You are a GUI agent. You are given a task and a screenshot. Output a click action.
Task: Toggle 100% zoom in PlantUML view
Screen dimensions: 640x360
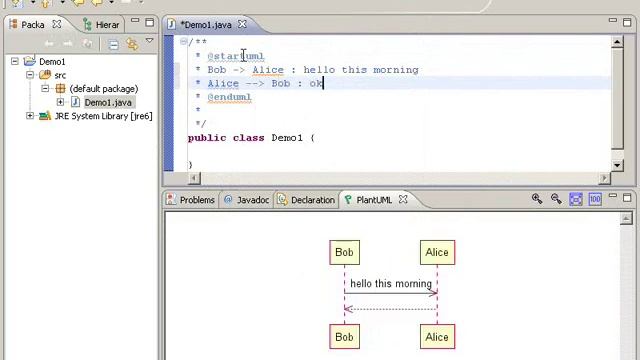tap(595, 199)
